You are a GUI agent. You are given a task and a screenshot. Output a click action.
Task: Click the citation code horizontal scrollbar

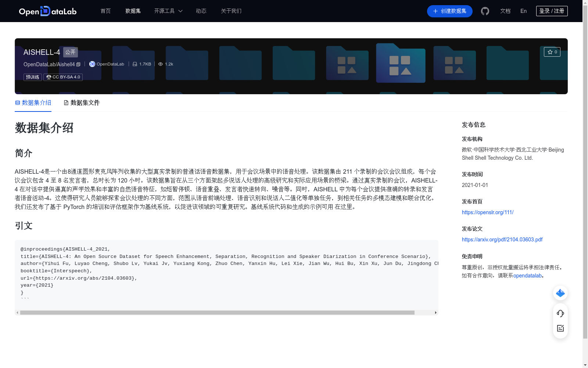(217, 313)
